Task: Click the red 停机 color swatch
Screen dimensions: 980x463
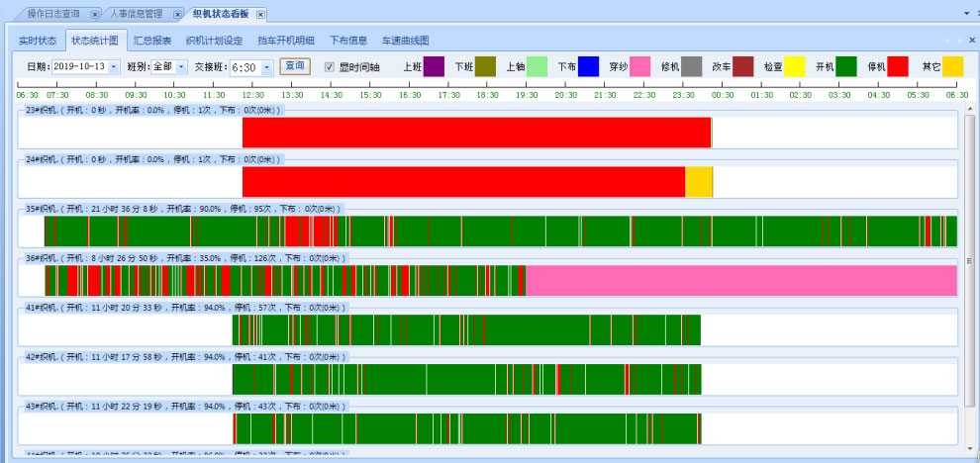Action: (x=898, y=67)
